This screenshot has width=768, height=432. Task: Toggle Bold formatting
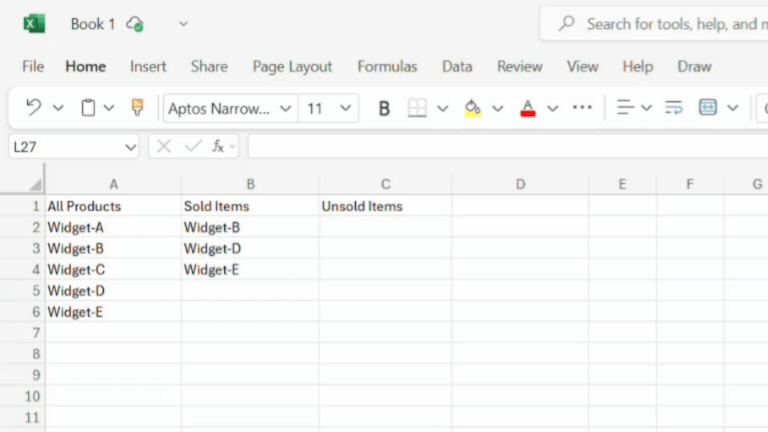(x=384, y=108)
